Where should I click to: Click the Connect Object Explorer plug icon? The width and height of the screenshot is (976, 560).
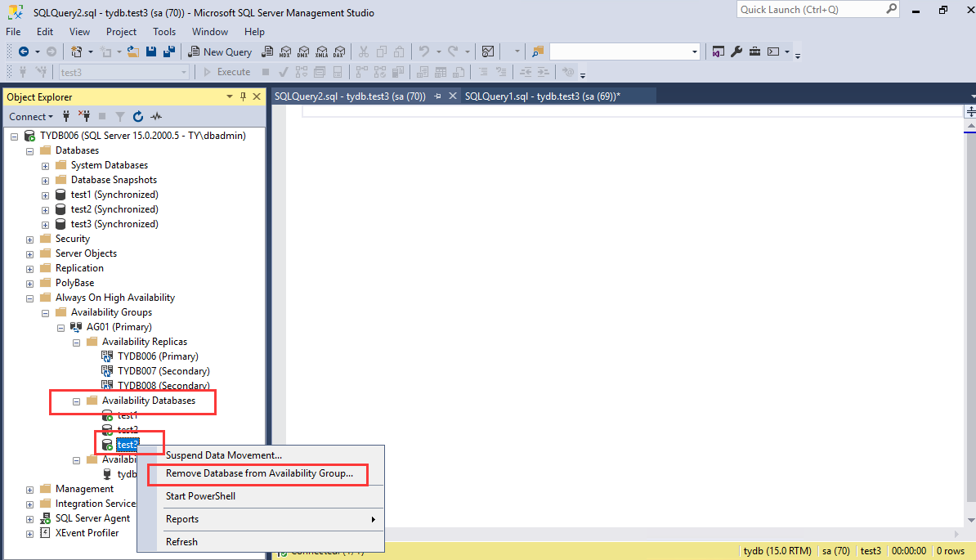[66, 116]
